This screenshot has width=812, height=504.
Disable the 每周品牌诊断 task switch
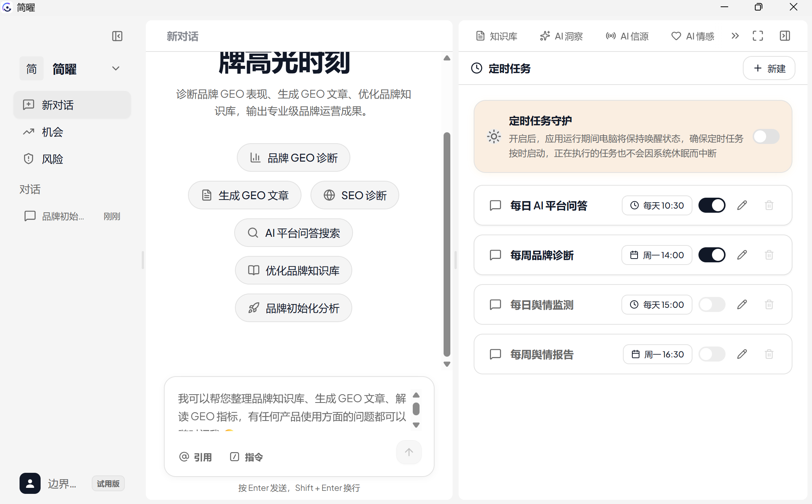[712, 255]
